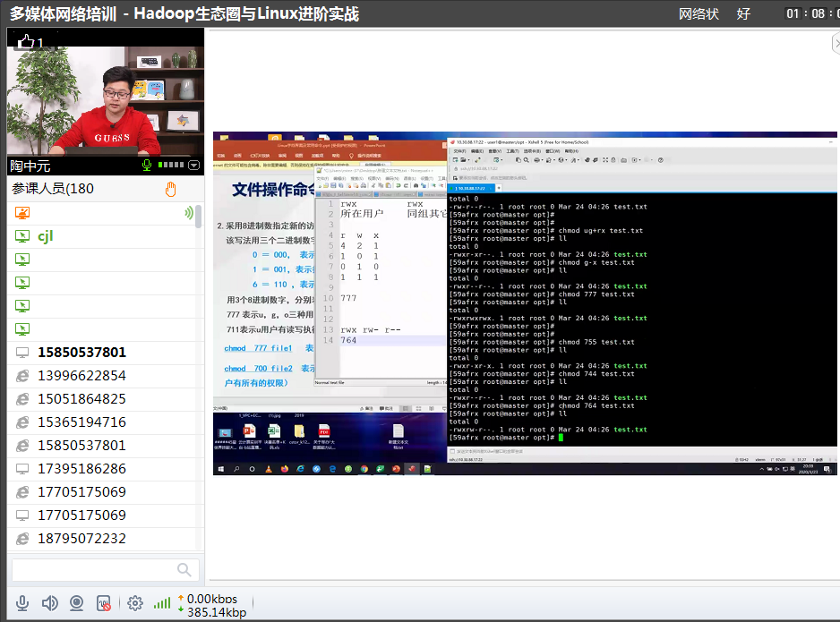Click the green sound wave icon in the first row
The height and width of the screenshot is (622, 840).
pos(188,213)
